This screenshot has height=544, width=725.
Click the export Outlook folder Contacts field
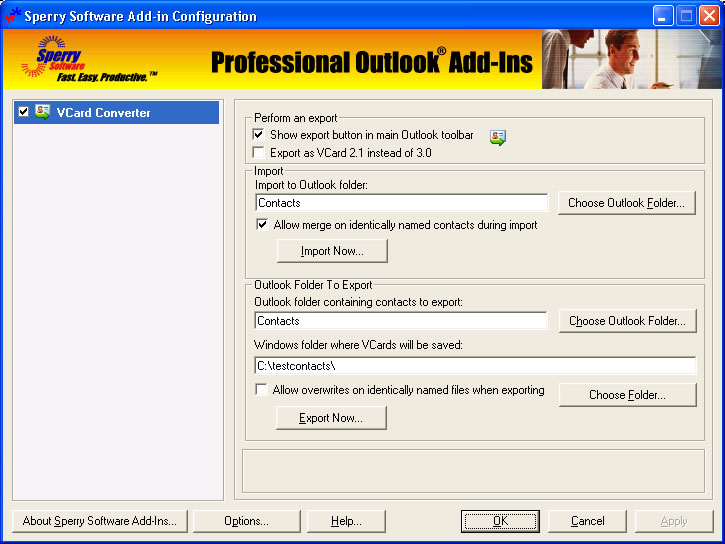coord(400,321)
